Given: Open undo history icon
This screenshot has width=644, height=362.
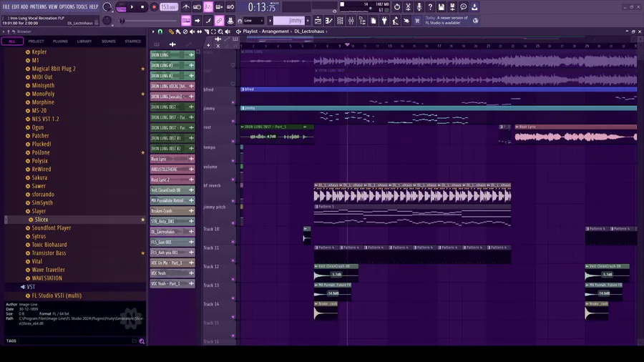Looking at the screenshot, I should click(397, 7).
